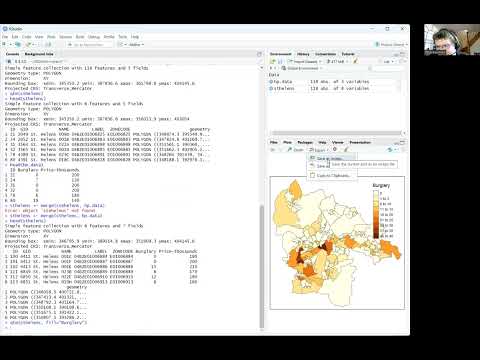Open the Edit menu
The width and height of the screenshot is (480, 360).
(15, 37)
